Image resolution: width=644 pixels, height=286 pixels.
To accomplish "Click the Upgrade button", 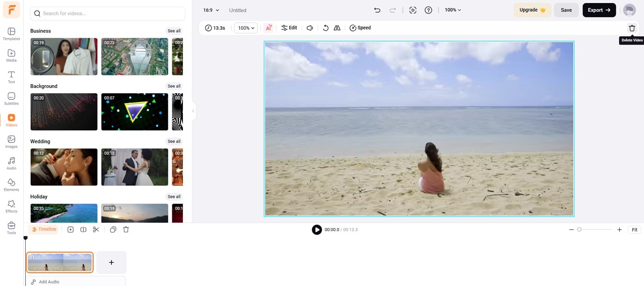I will (533, 10).
